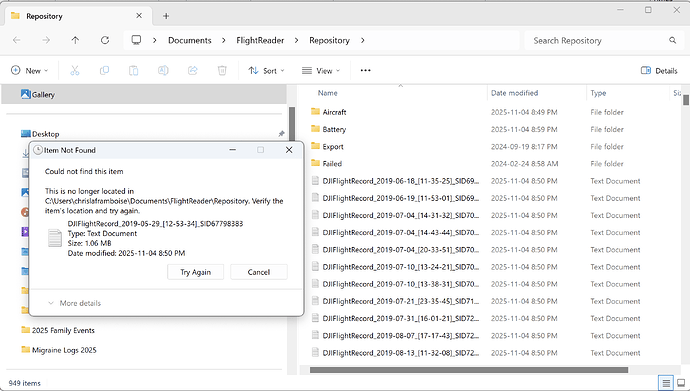
Task: Expand chevron after Repository in address bar
Action: (x=363, y=40)
